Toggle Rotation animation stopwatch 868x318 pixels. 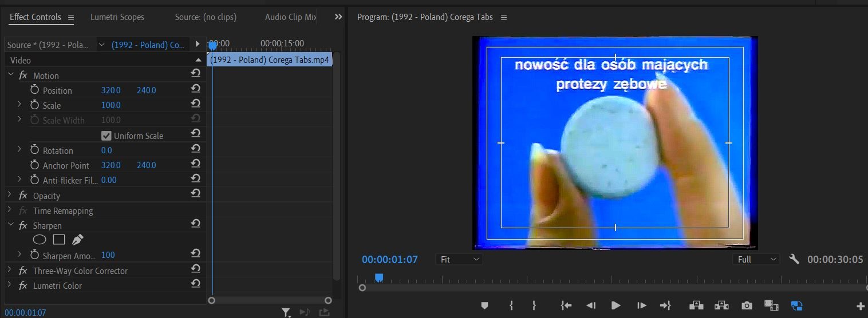click(x=34, y=150)
